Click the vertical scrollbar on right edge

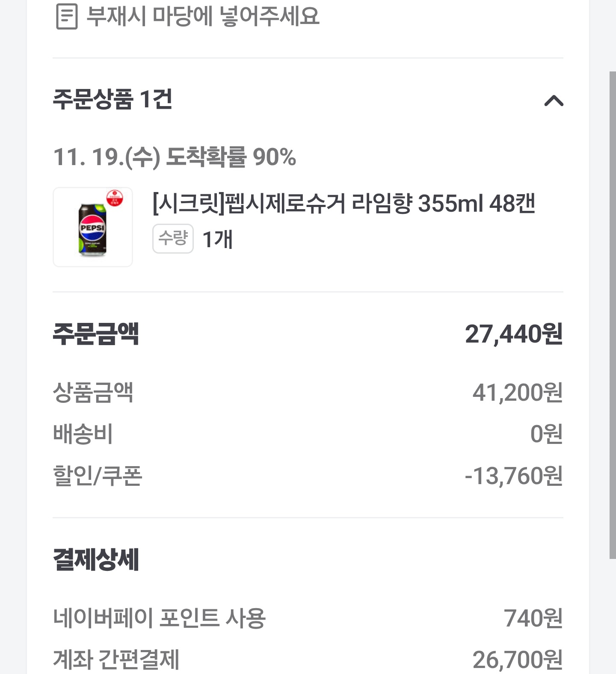tap(613, 315)
